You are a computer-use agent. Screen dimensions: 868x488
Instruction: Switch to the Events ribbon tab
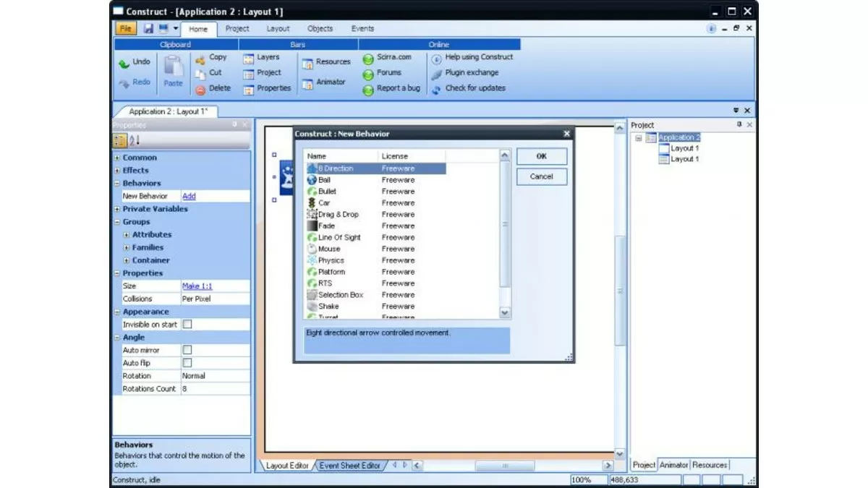(362, 29)
